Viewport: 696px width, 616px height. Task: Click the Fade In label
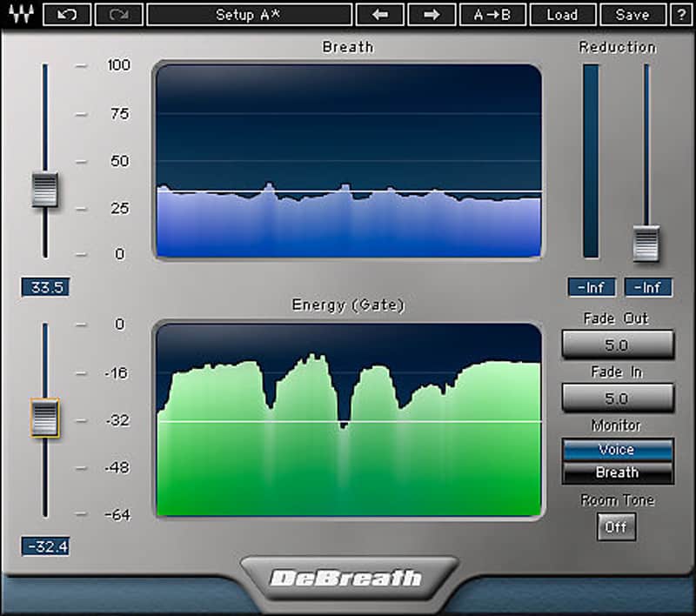point(617,372)
